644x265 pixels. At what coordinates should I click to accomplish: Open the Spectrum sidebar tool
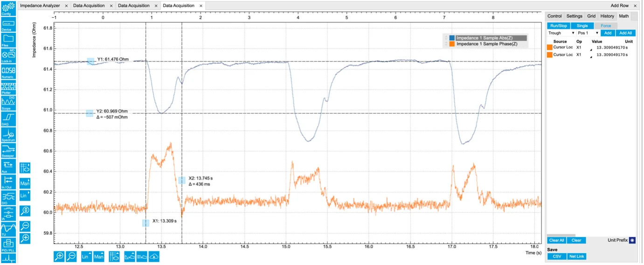coord(8,135)
